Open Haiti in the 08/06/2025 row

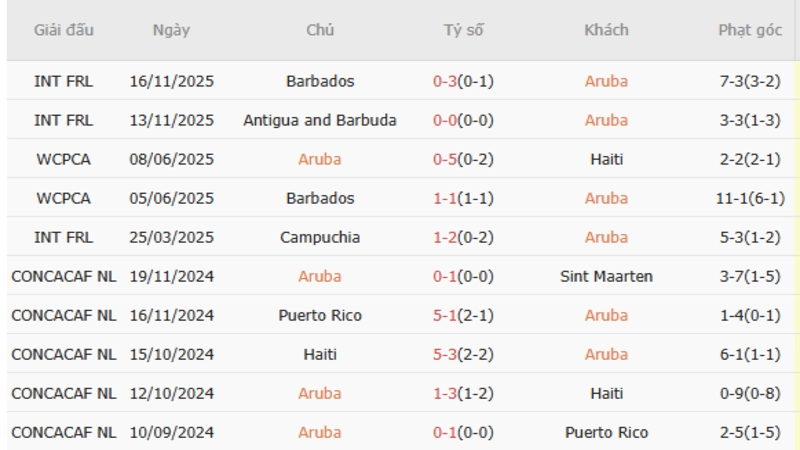click(606, 159)
